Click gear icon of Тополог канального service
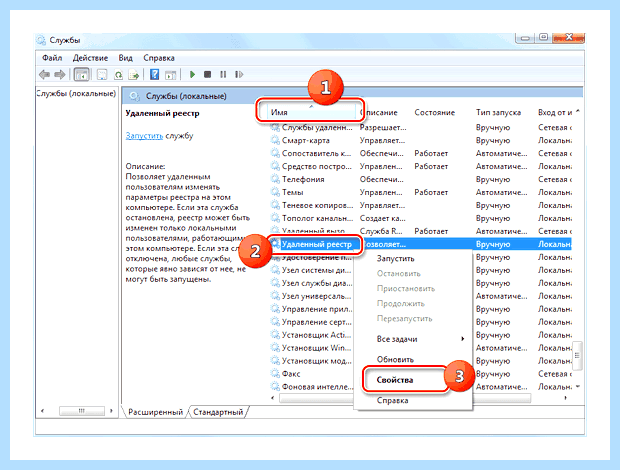The height and width of the screenshot is (470, 620). [x=275, y=218]
